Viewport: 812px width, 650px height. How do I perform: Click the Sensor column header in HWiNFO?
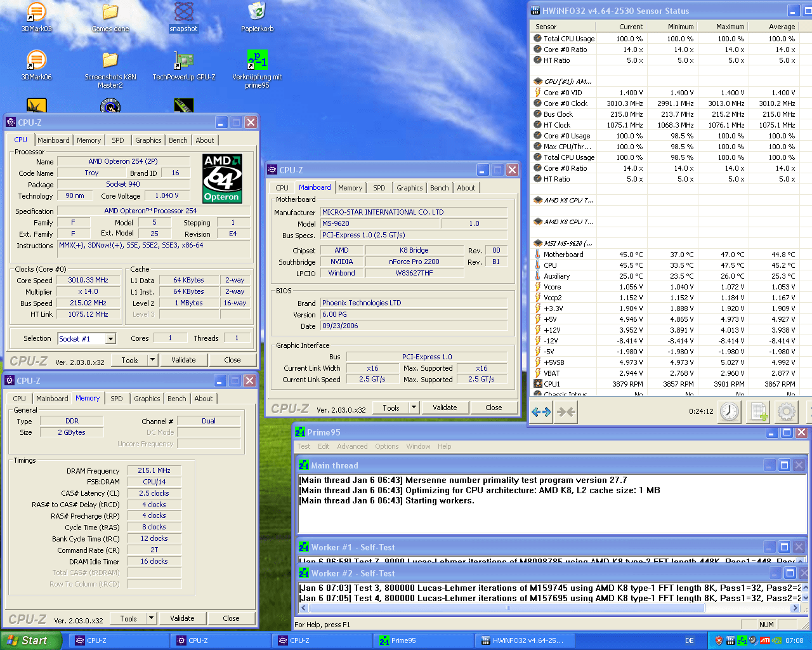pos(563,27)
